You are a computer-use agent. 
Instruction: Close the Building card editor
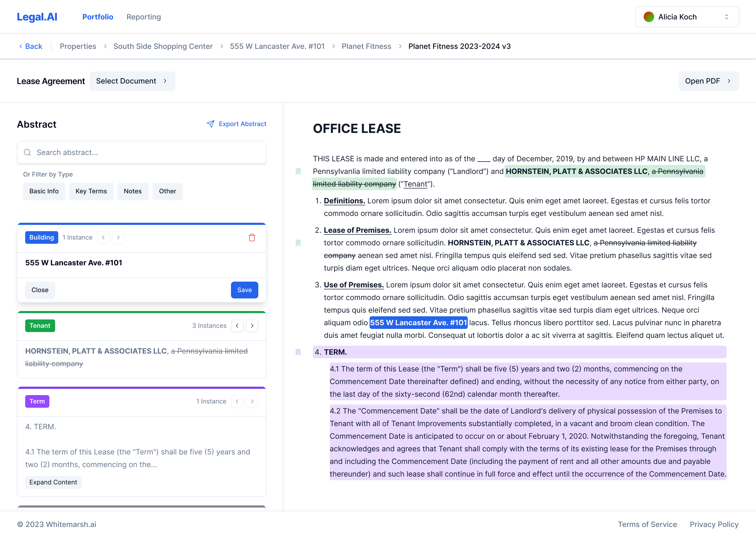[40, 290]
